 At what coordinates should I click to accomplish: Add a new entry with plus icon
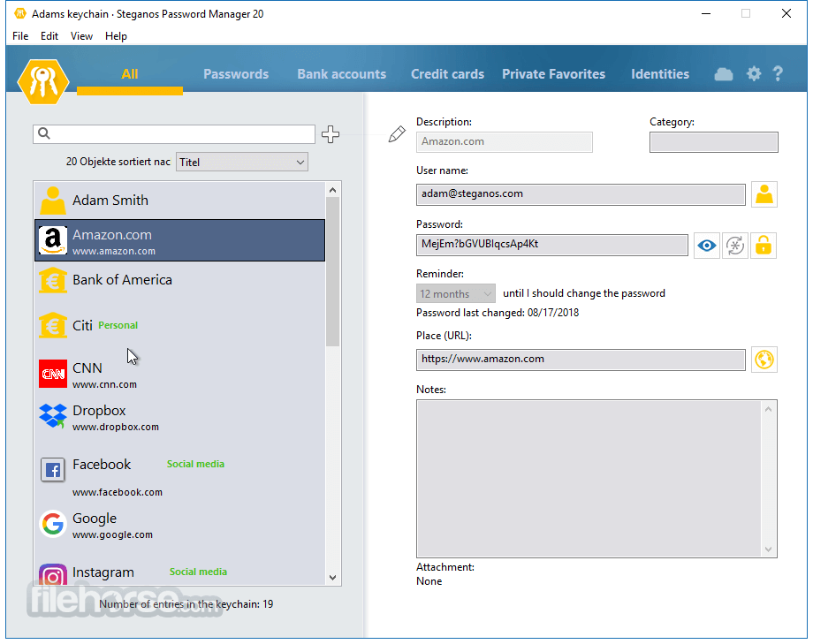(331, 134)
